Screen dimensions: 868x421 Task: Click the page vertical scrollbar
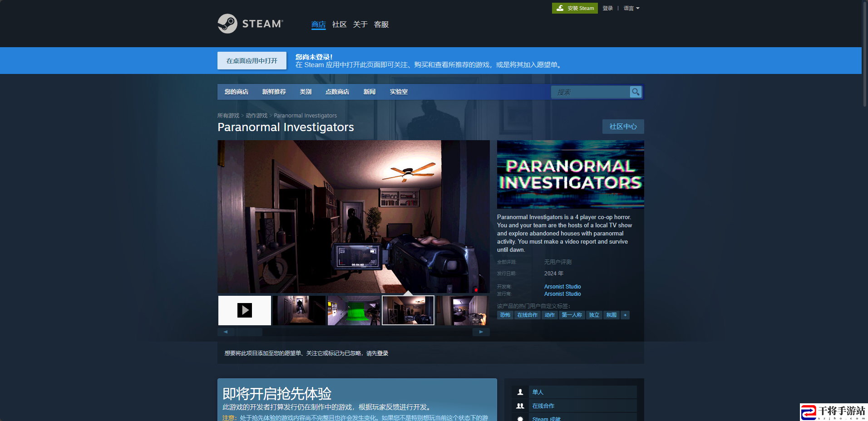pyautogui.click(x=865, y=54)
